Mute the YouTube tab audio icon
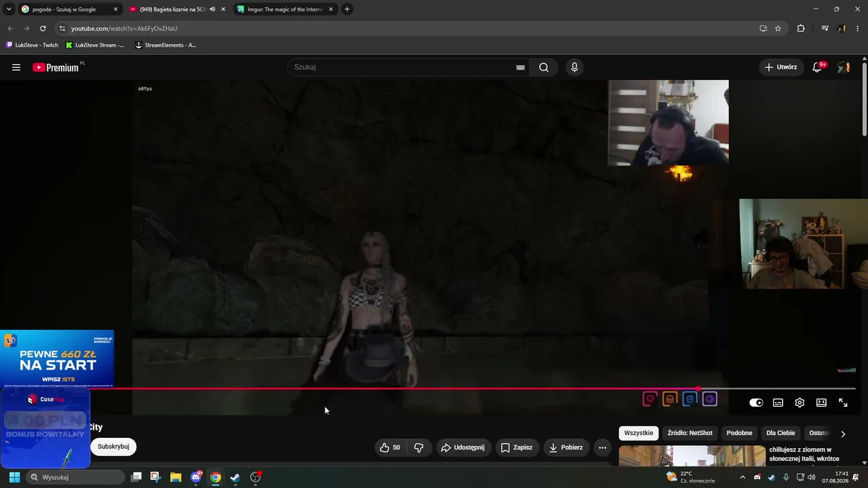Viewport: 868px width, 488px height. pyautogui.click(x=212, y=9)
